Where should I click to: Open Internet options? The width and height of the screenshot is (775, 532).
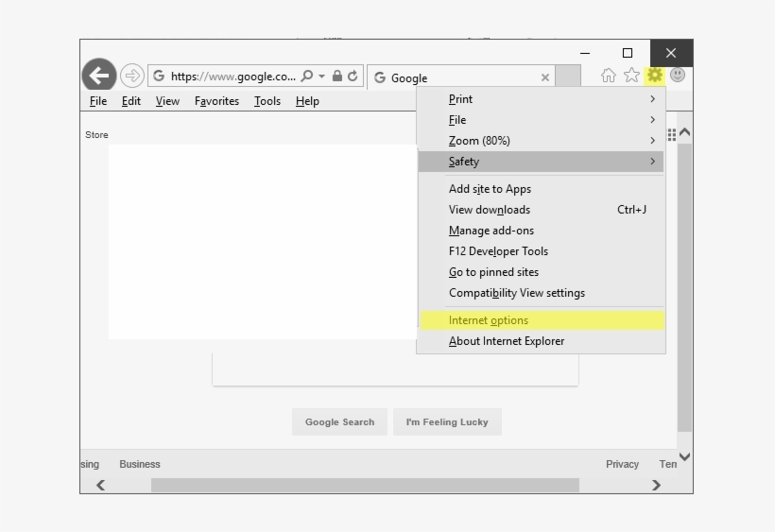tap(542, 320)
